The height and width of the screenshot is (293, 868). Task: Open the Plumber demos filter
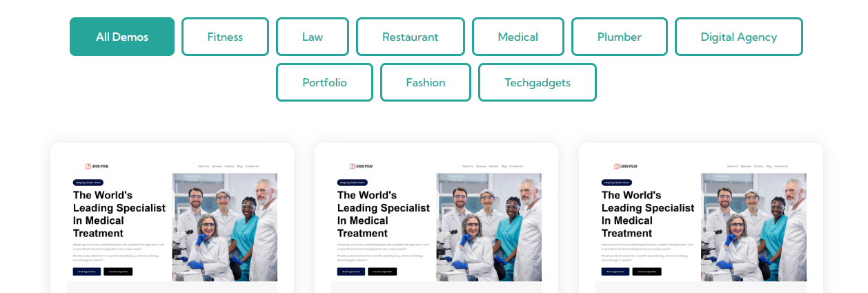pyautogui.click(x=620, y=37)
